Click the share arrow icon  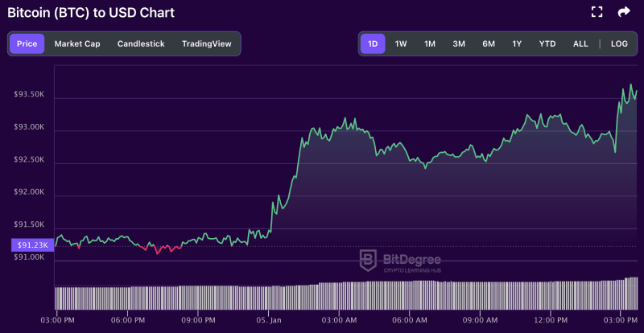(624, 12)
